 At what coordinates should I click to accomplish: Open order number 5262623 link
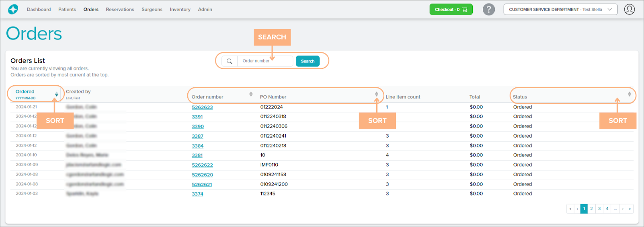(202, 107)
